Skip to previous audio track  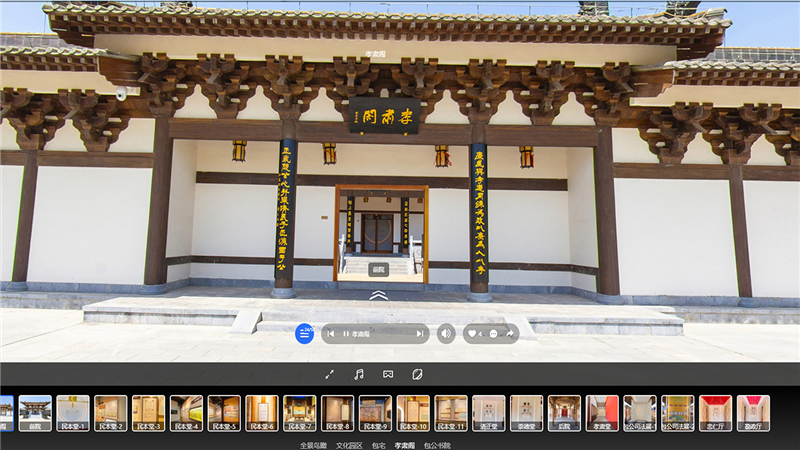(x=330, y=334)
